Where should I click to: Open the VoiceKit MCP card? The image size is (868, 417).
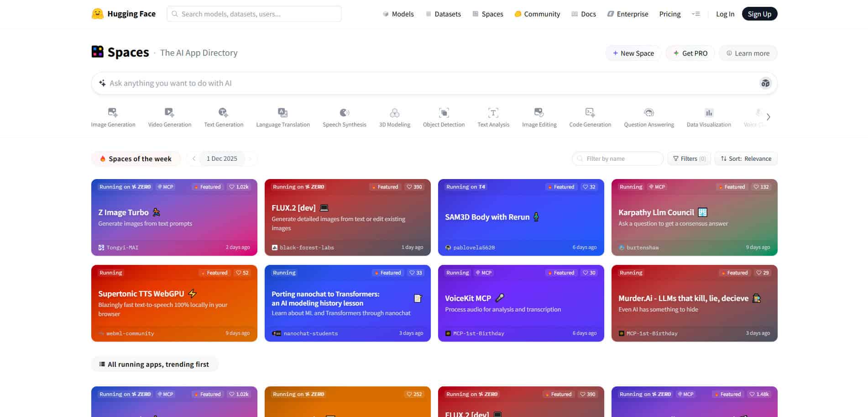[x=521, y=303]
